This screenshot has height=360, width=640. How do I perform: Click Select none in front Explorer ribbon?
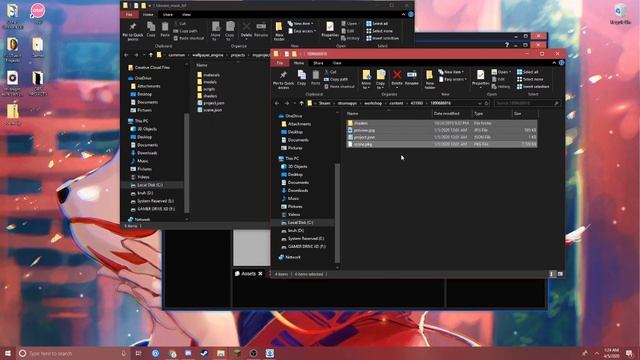tap(530, 79)
